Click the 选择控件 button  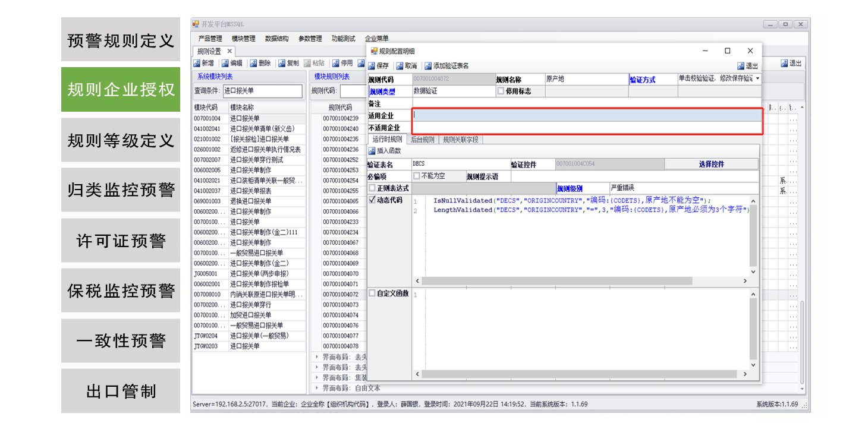point(712,164)
